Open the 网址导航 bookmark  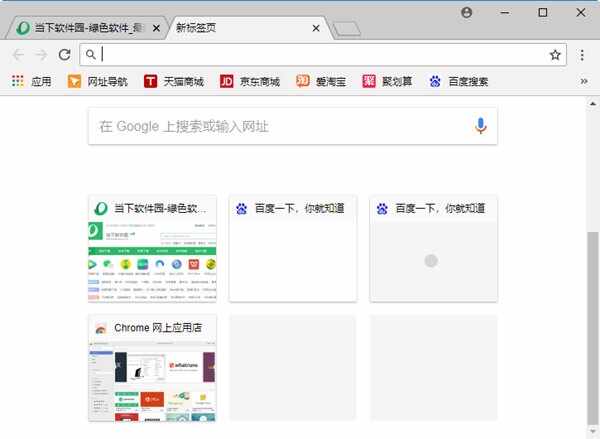tap(98, 81)
